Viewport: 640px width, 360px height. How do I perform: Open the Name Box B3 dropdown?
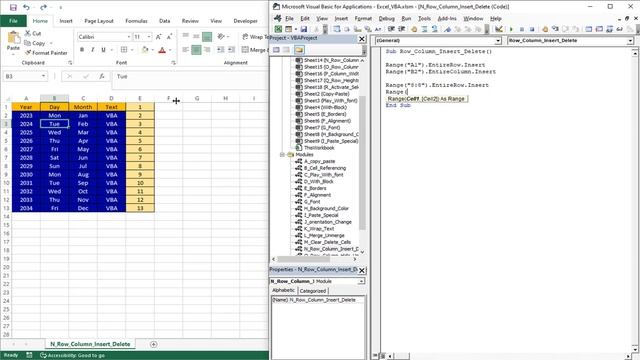coord(43,76)
